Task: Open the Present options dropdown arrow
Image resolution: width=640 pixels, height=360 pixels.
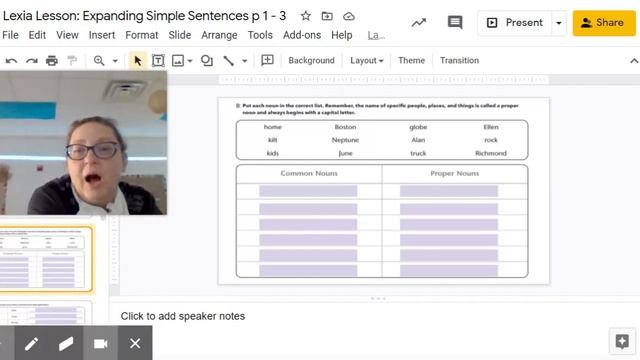Action: (x=559, y=23)
